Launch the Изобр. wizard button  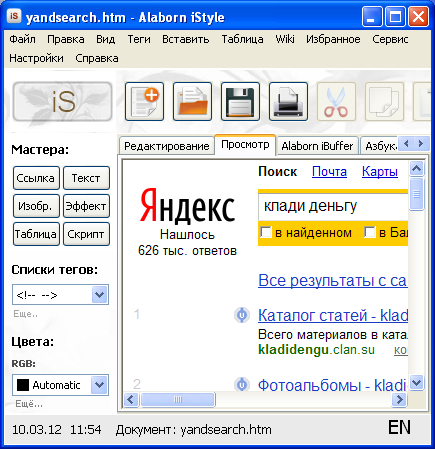tap(36, 206)
